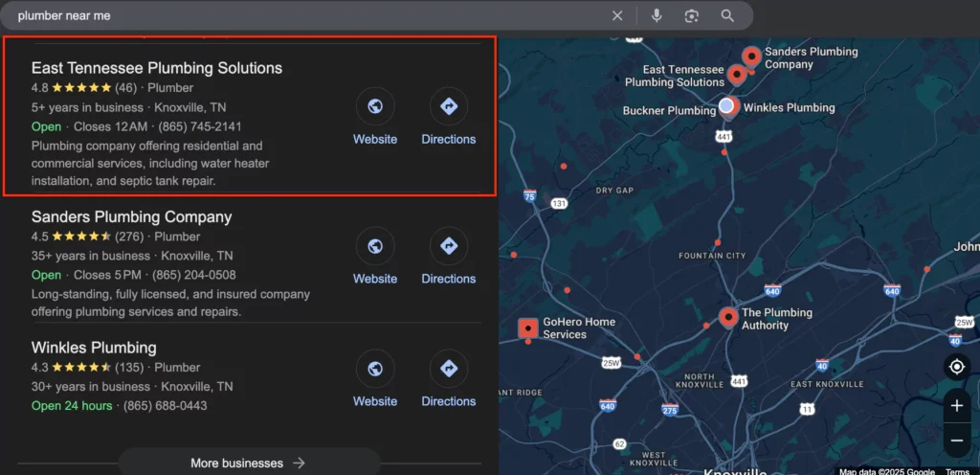Open East Tennessee Plumbing Solutions website icon
The width and height of the screenshot is (980, 475).
375,106
